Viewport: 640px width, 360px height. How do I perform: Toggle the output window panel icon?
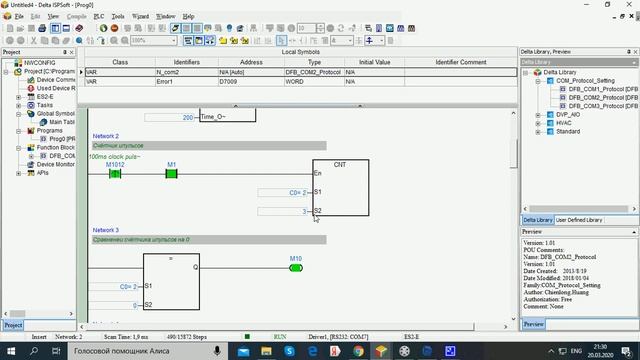point(66,28)
